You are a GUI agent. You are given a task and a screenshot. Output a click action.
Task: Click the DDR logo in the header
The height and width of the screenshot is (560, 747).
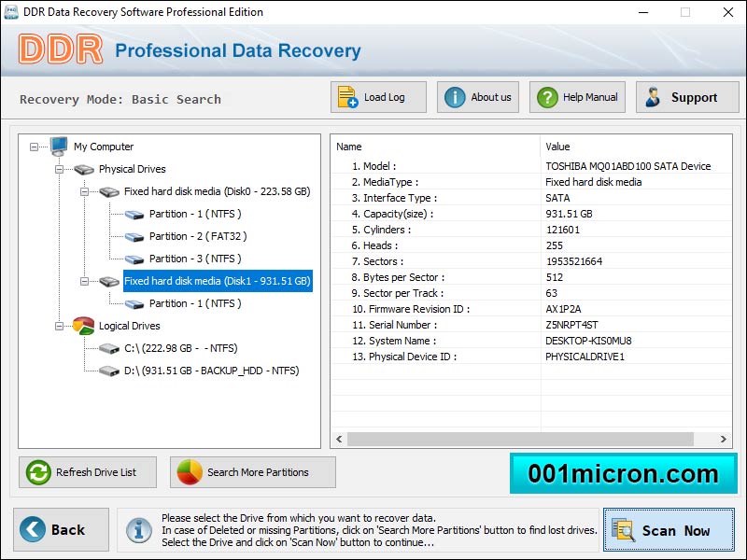pyautogui.click(x=60, y=48)
